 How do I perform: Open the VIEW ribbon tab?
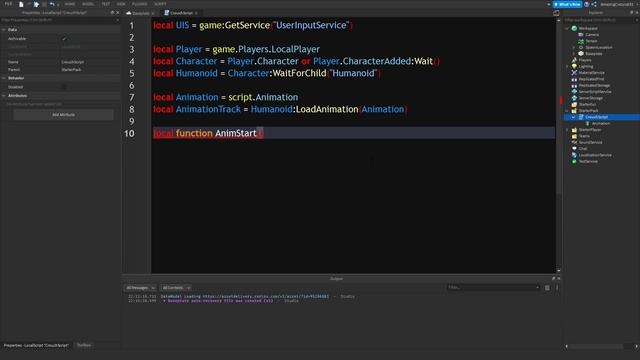pos(121,4)
